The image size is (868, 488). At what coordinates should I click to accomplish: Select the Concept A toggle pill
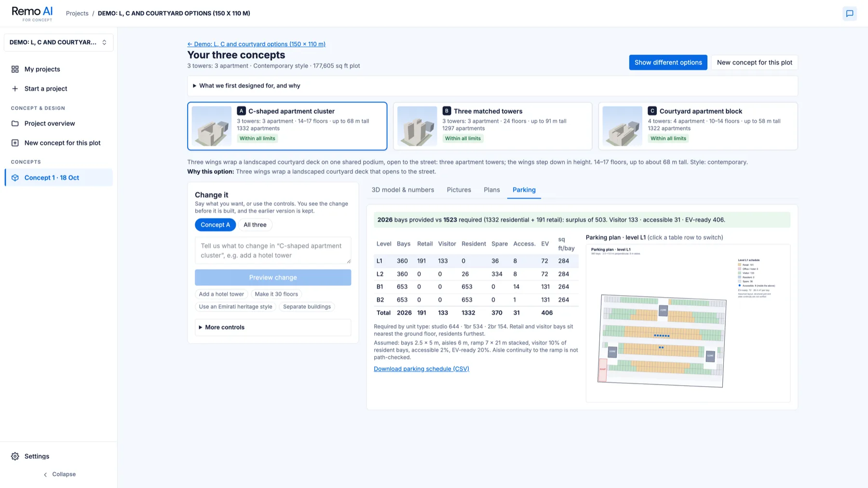pos(215,225)
